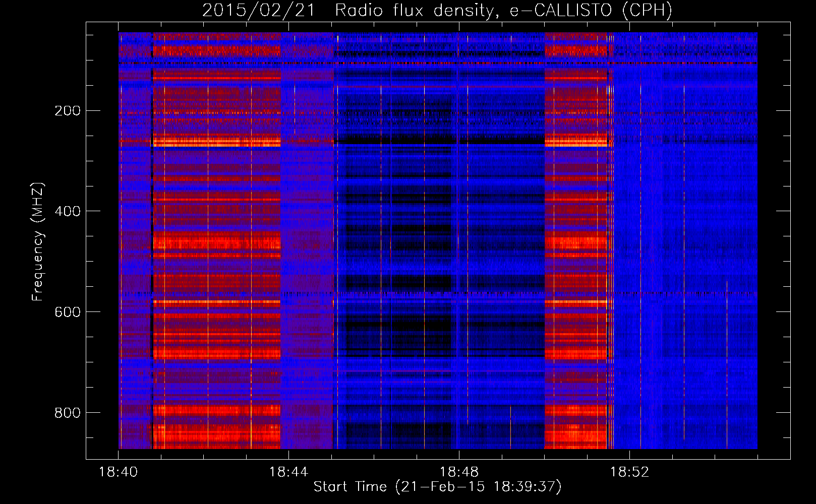This screenshot has height=504, width=816.
Task: Click the 18:40 time tick label
Action: (118, 472)
